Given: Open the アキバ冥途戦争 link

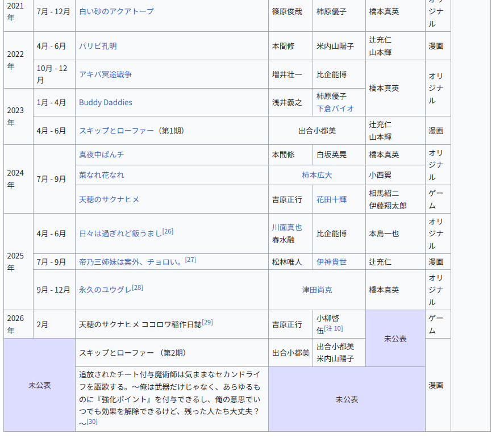Looking at the screenshot, I should pyautogui.click(x=105, y=74).
